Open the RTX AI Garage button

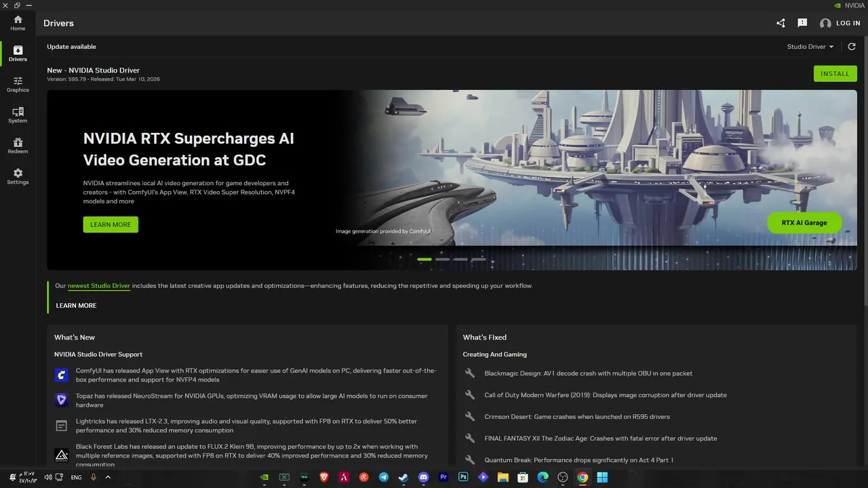(x=804, y=222)
